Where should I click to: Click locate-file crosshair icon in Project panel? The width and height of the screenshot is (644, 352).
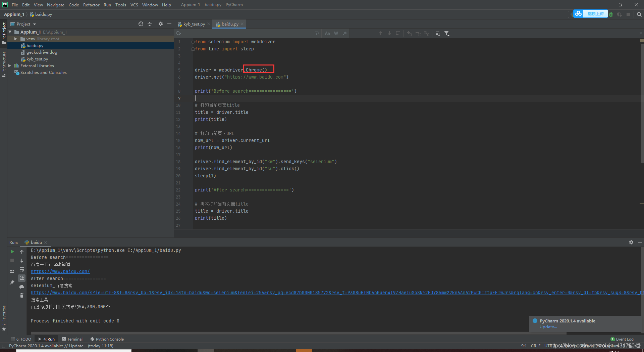pos(141,24)
